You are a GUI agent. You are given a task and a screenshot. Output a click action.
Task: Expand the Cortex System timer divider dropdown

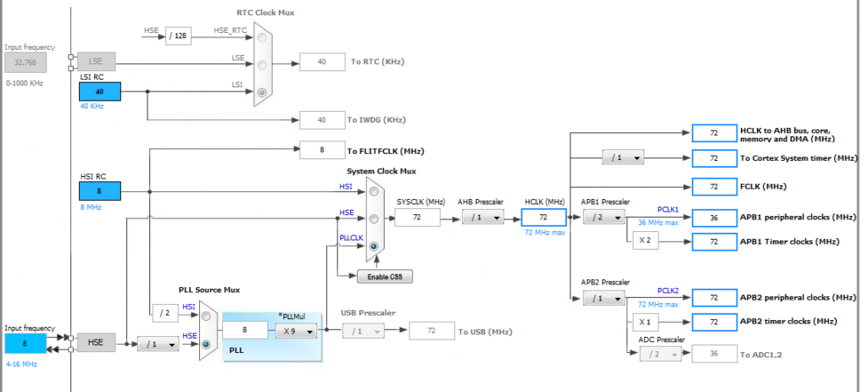click(x=622, y=158)
